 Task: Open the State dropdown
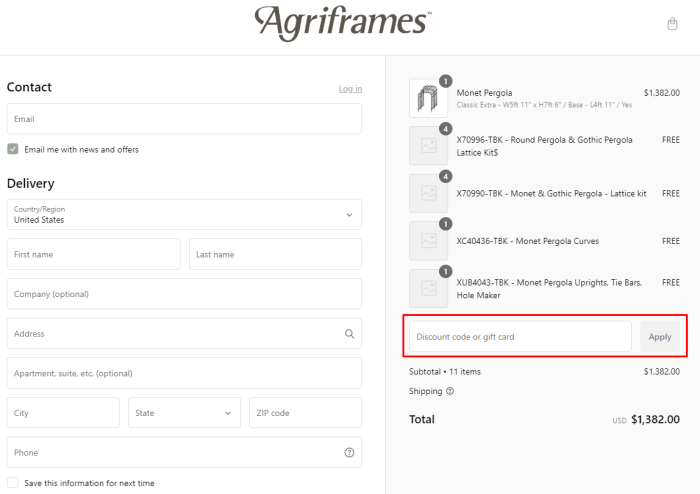(x=184, y=413)
